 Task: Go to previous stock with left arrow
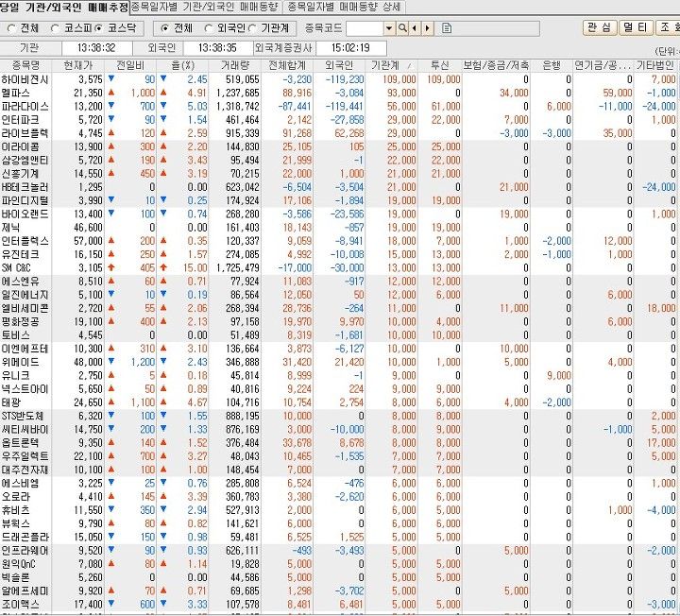point(415,28)
